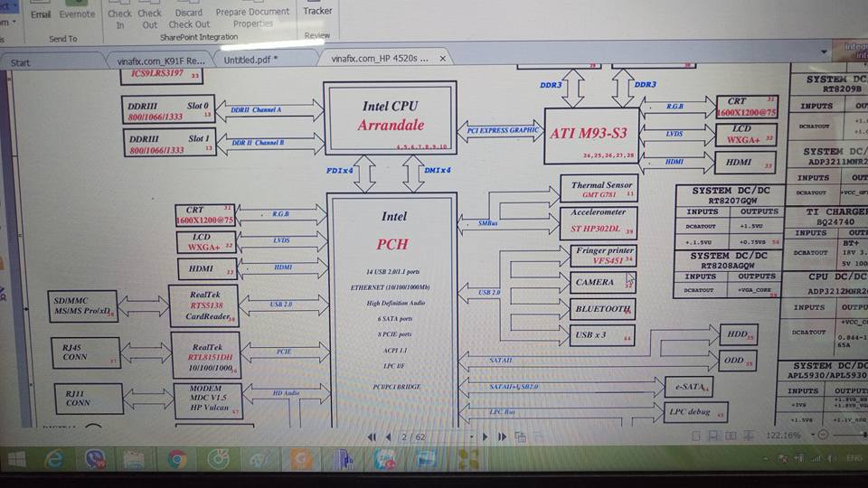Open the page number dropdown

click(472, 436)
